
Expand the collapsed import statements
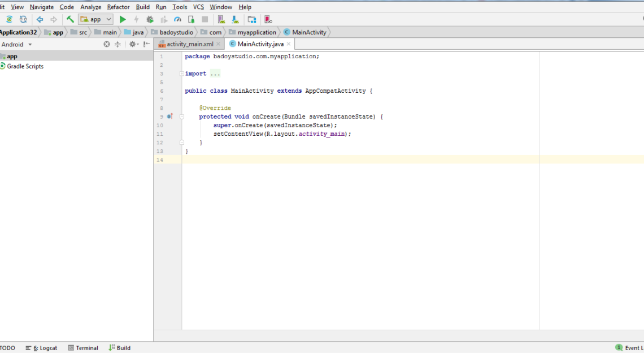pos(215,74)
